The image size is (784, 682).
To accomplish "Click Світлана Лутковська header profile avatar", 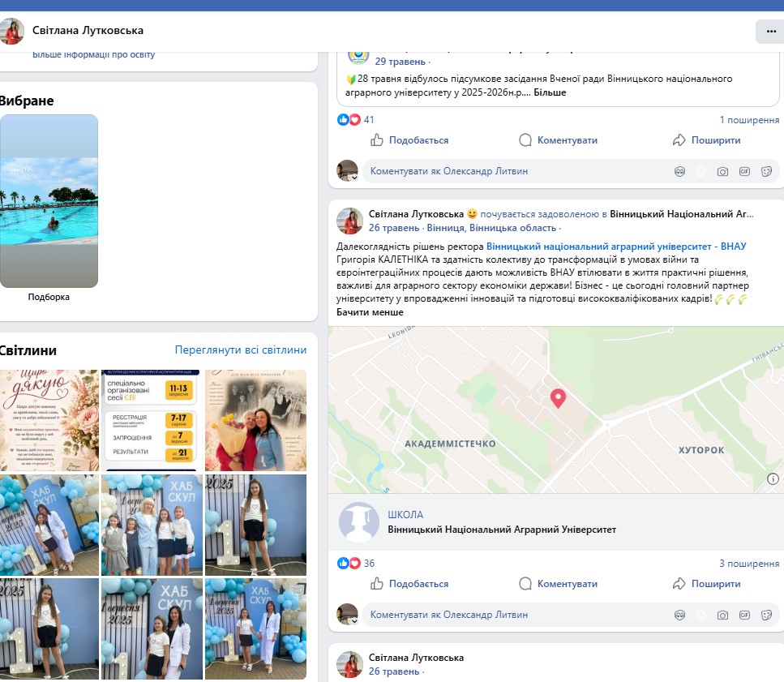I will pyautogui.click(x=11, y=31).
